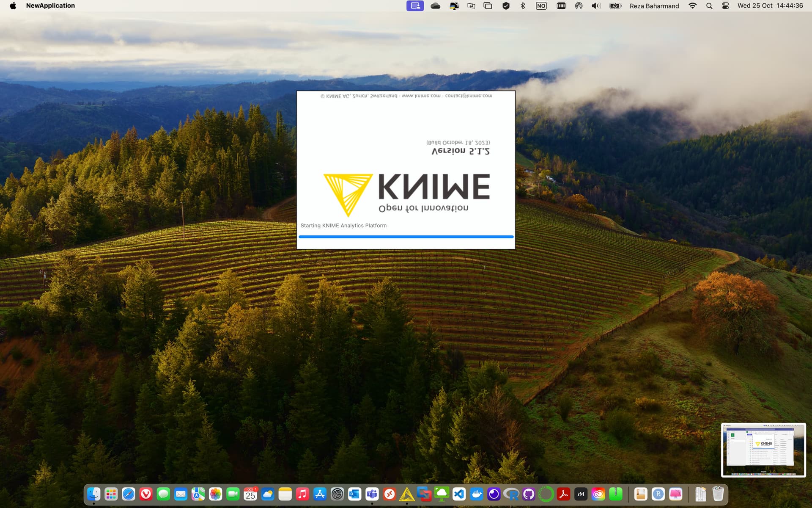Open Microsoft Remote Desktop icon
This screenshot has height=508, width=812.
tap(390, 494)
